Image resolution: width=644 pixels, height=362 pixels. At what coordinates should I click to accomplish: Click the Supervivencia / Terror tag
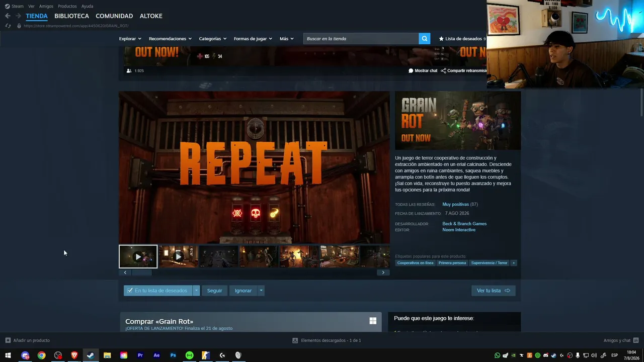(x=489, y=263)
